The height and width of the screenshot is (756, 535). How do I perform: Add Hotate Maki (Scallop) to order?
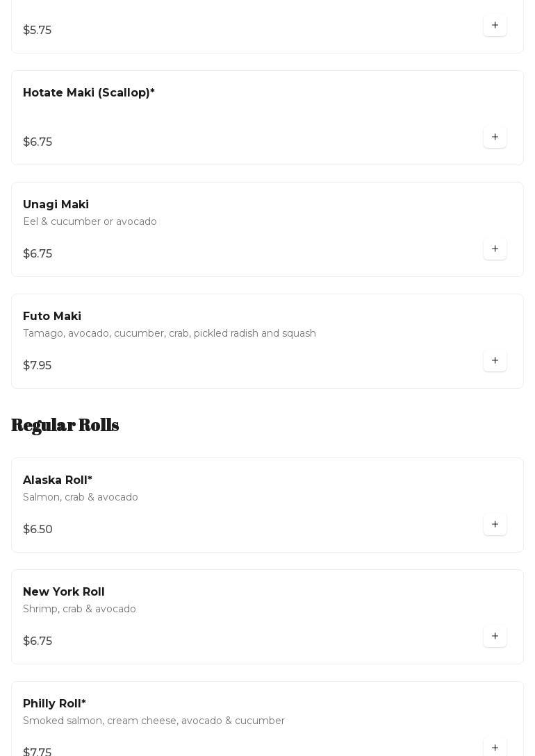tap(495, 137)
